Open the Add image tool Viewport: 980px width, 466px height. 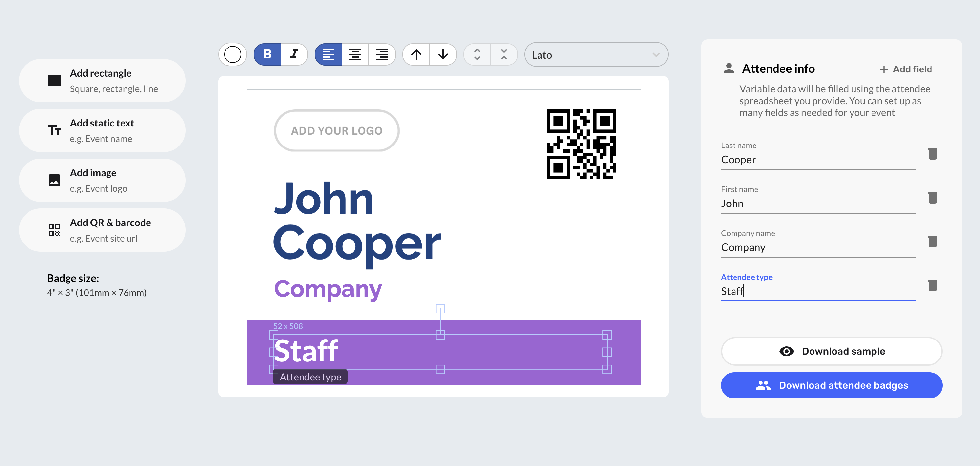(102, 180)
